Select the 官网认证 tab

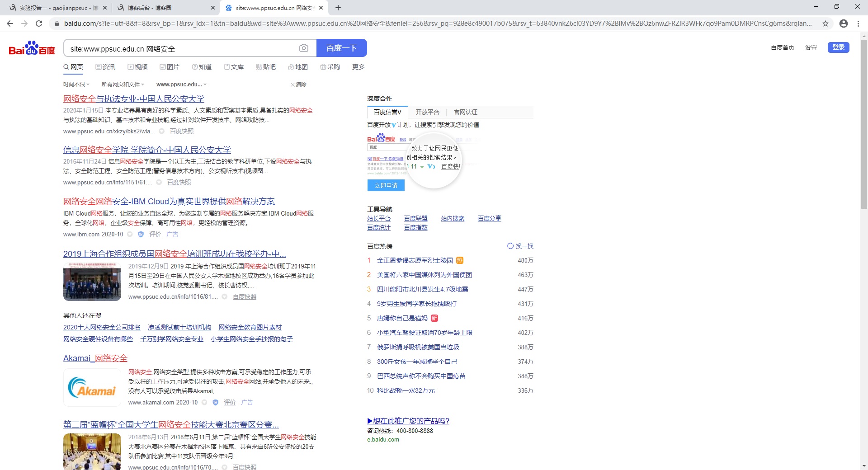[x=465, y=112]
